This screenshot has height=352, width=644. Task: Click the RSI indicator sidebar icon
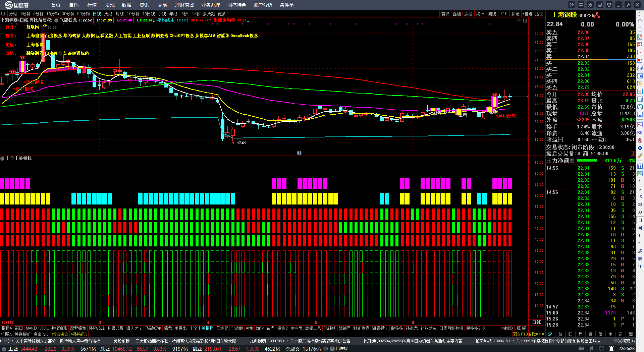point(640,132)
